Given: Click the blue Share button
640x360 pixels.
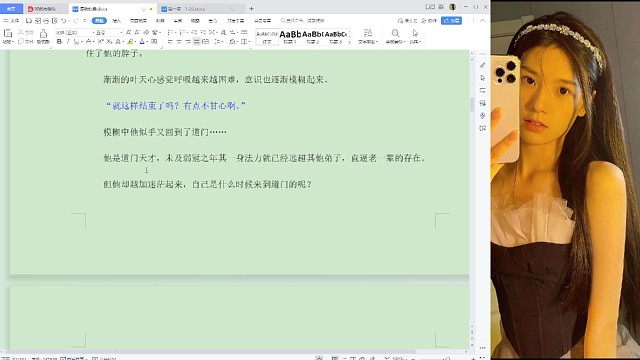Looking at the screenshot, I should click(451, 20).
